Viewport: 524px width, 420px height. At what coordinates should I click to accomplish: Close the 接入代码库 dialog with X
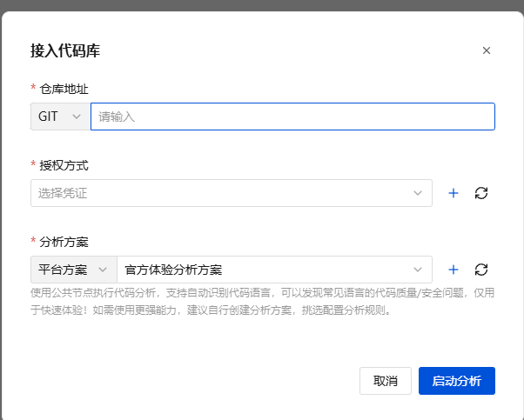pos(487,50)
